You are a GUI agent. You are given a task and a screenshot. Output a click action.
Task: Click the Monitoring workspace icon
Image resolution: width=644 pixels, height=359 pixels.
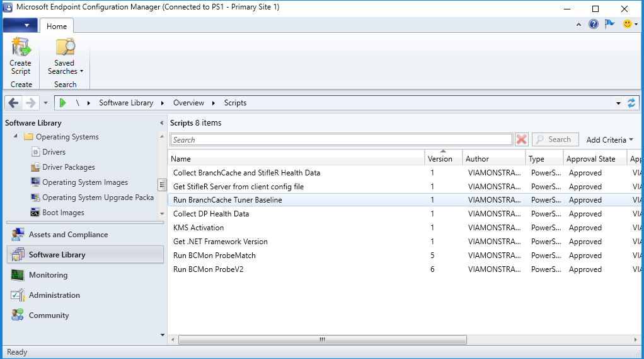tap(18, 274)
